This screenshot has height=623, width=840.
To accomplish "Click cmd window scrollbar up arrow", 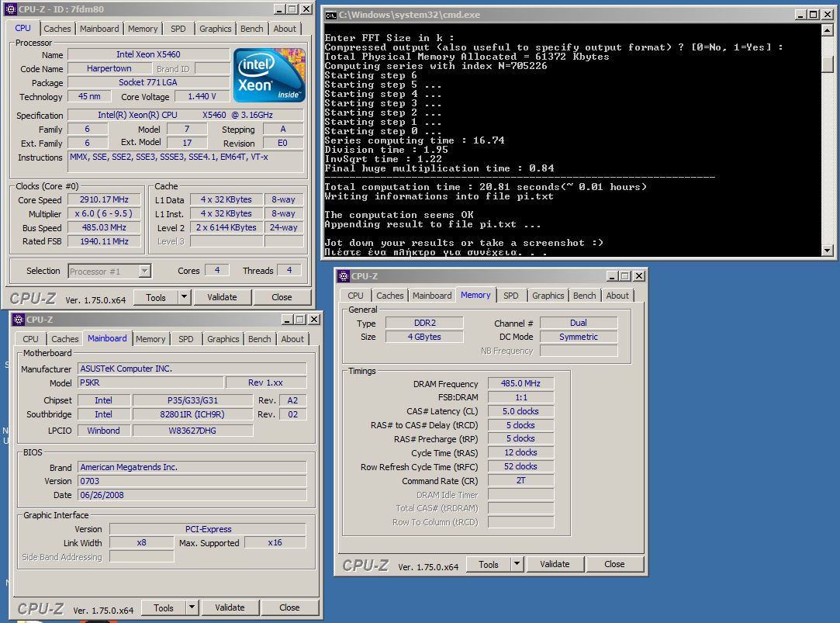I will (828, 30).
